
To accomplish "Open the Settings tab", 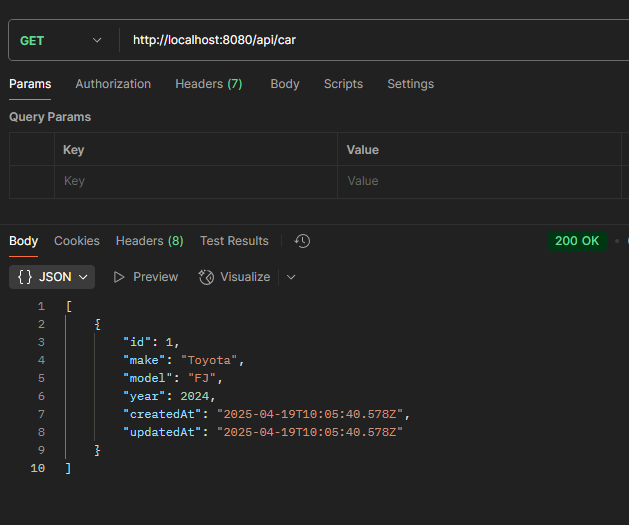I will coord(410,84).
